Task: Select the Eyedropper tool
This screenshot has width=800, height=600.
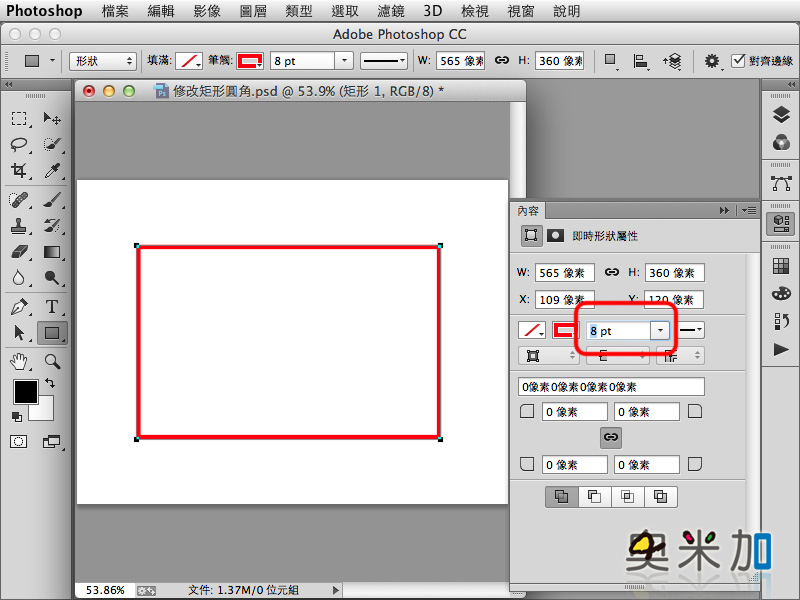Action: click(x=52, y=170)
